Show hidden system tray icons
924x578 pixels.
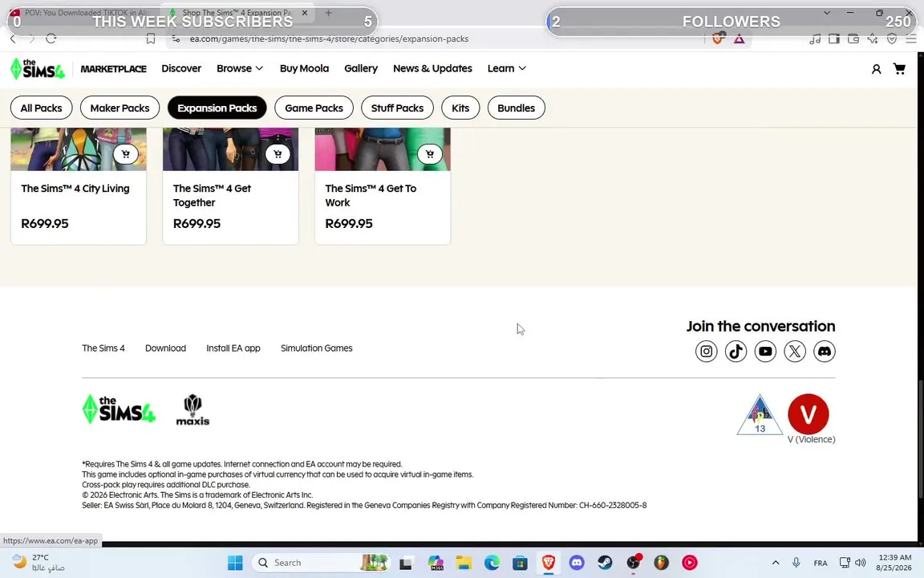(x=776, y=563)
